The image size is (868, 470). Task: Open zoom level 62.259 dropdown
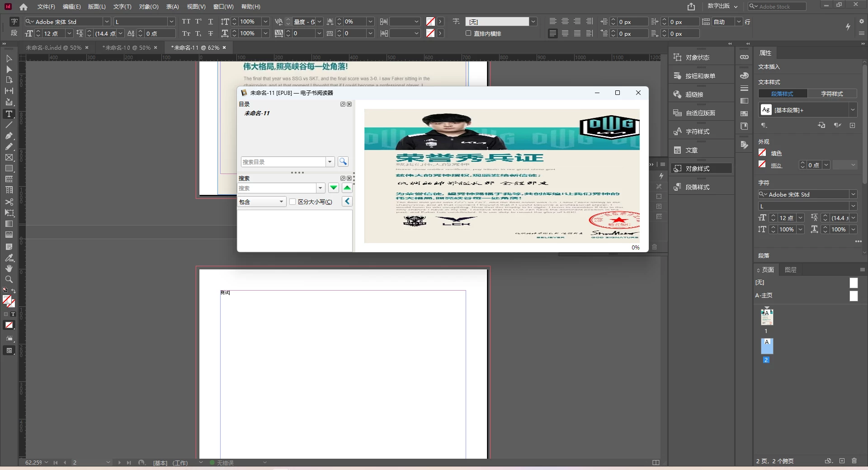point(46,462)
